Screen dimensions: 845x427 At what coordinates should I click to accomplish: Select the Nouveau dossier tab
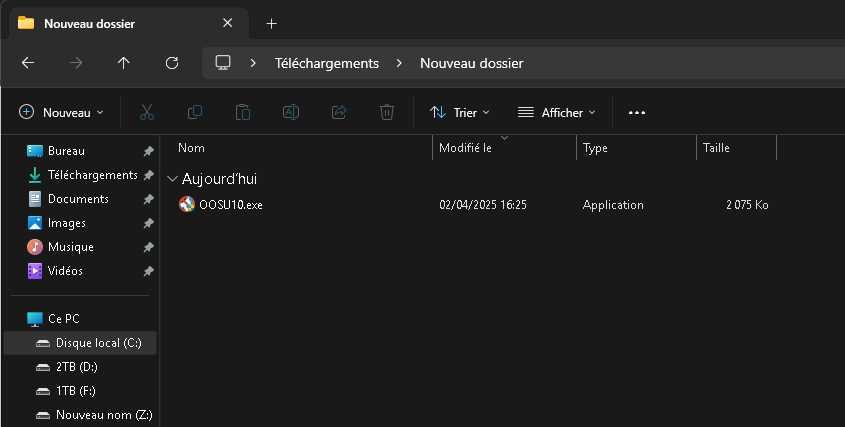[x=129, y=23]
